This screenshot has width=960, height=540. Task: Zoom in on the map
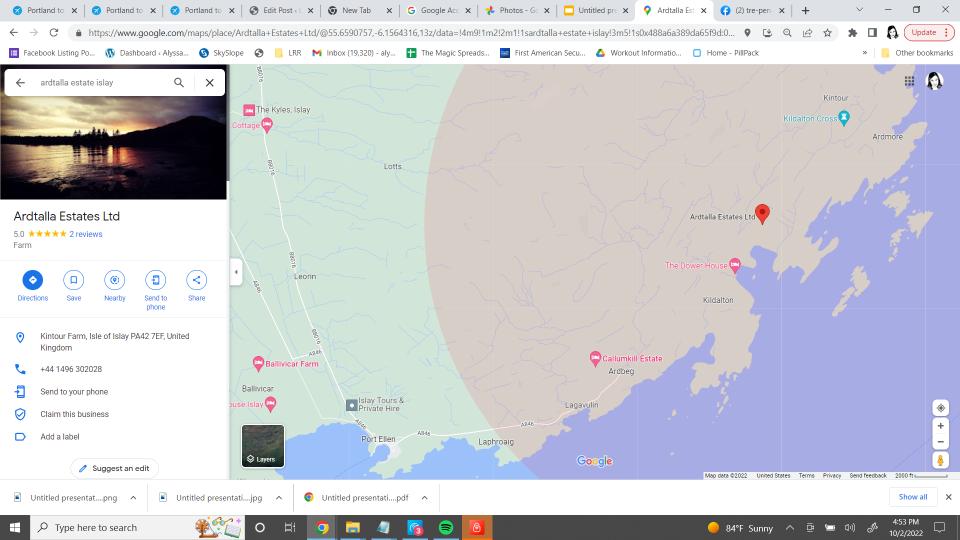tap(940, 426)
